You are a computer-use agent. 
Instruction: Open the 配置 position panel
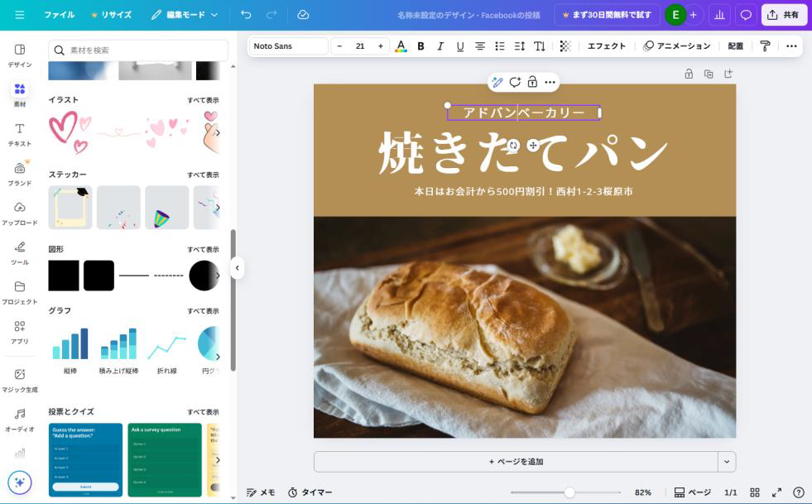pyautogui.click(x=735, y=46)
